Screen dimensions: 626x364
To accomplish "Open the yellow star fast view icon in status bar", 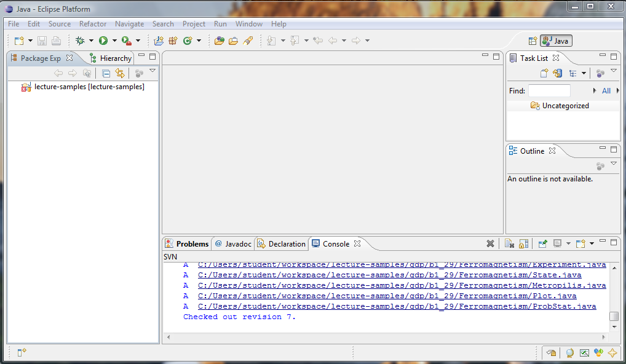I will 612,353.
